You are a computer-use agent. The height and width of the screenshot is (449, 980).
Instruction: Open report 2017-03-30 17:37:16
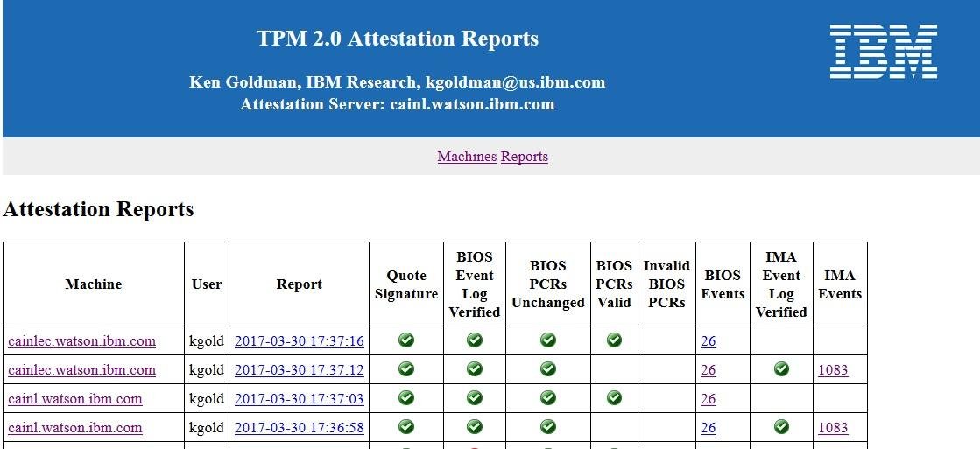[x=299, y=341]
